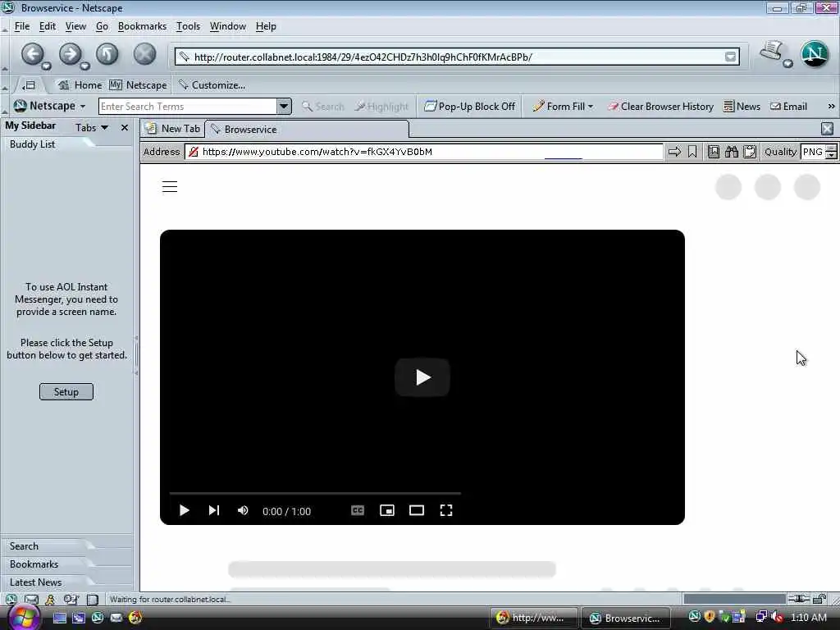Open the Print options dropdown arrow
840x630 pixels.
point(787,64)
